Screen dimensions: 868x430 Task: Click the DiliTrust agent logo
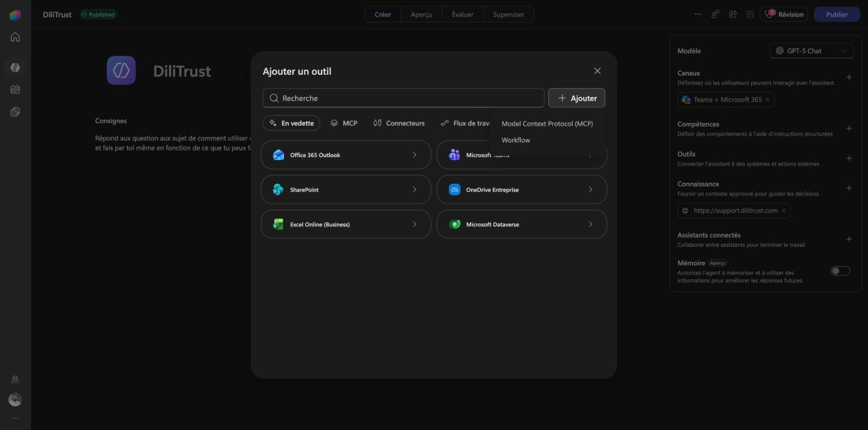pos(121,70)
